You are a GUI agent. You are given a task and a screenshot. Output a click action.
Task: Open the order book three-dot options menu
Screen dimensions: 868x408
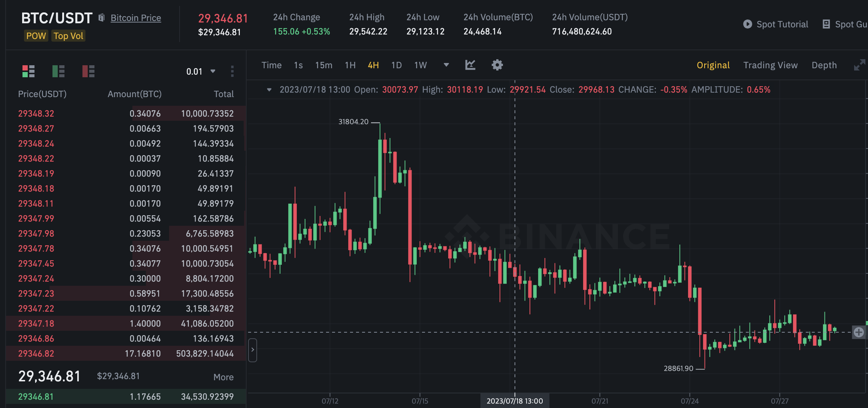point(232,71)
